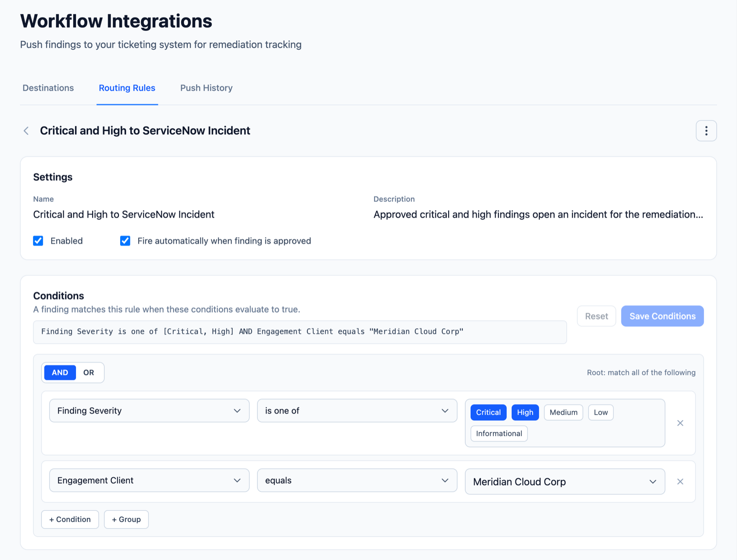The image size is (737, 560).
Task: Switch to the Destinations tab
Action: coord(48,88)
